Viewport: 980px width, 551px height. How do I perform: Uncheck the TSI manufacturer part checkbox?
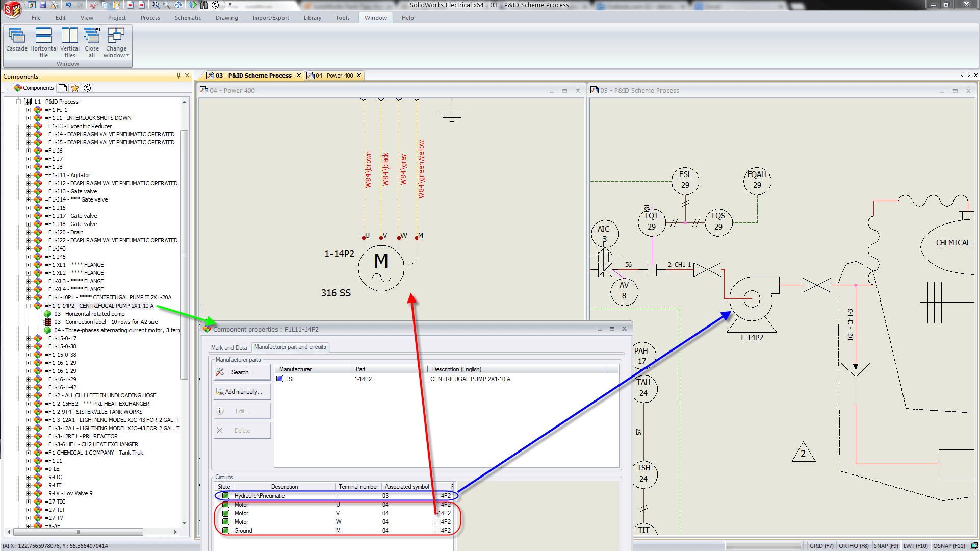279,379
